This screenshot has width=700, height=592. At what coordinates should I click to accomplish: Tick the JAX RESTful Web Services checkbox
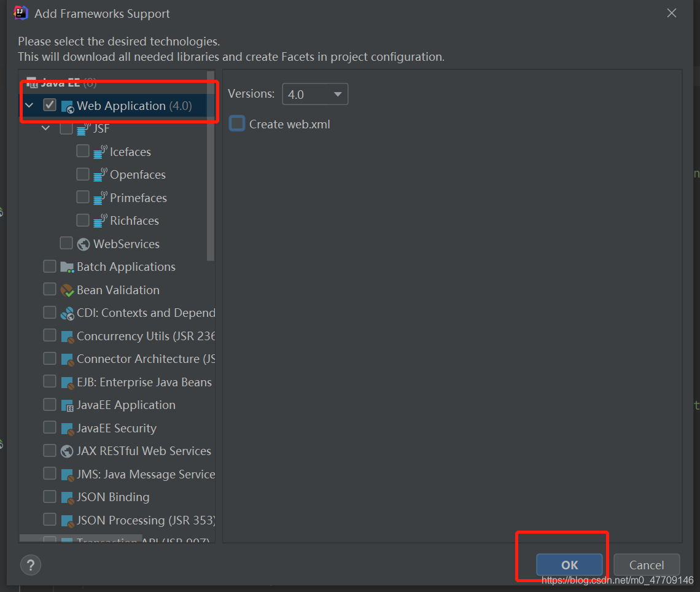[x=50, y=450]
